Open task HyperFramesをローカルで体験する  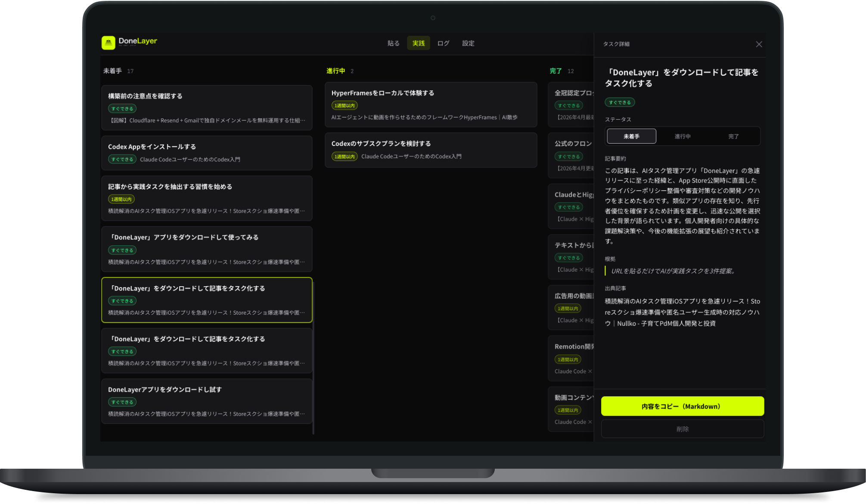pos(431,105)
